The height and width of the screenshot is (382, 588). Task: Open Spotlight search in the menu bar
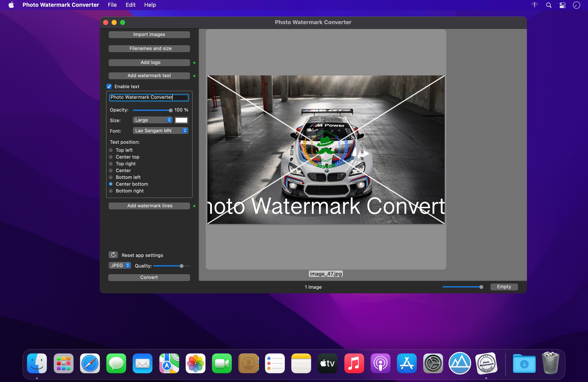pyautogui.click(x=549, y=5)
